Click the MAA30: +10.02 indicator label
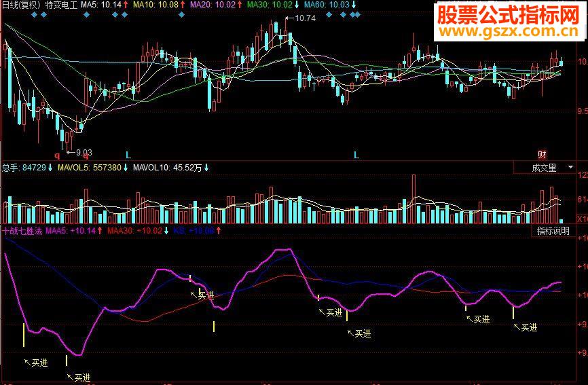Screen dimensions: 588x385 click(x=135, y=231)
